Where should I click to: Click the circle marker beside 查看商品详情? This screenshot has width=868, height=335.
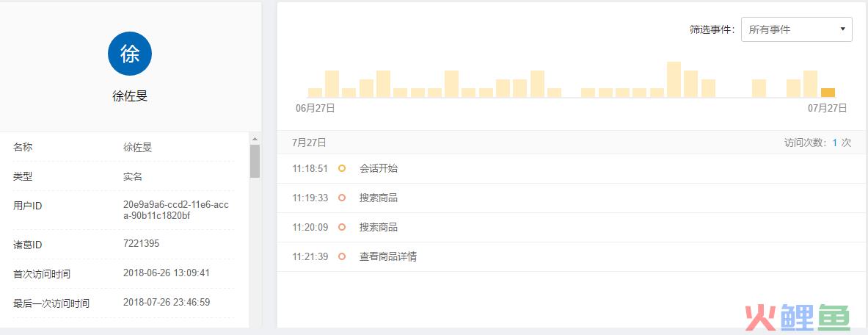[x=342, y=257]
